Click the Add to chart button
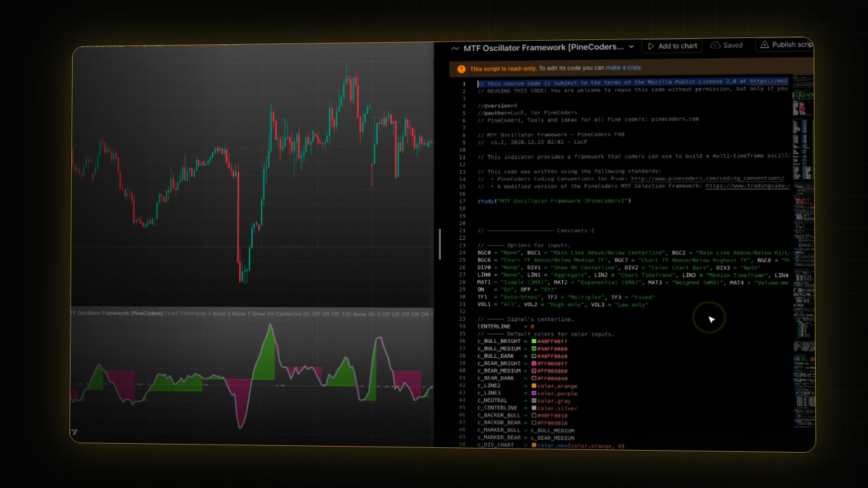868x488 pixels. coord(672,46)
